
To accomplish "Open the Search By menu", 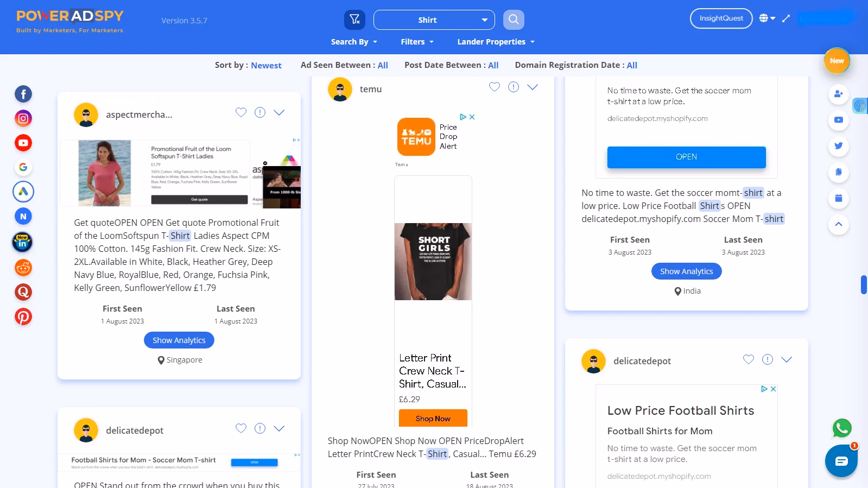I will click(x=354, y=42).
